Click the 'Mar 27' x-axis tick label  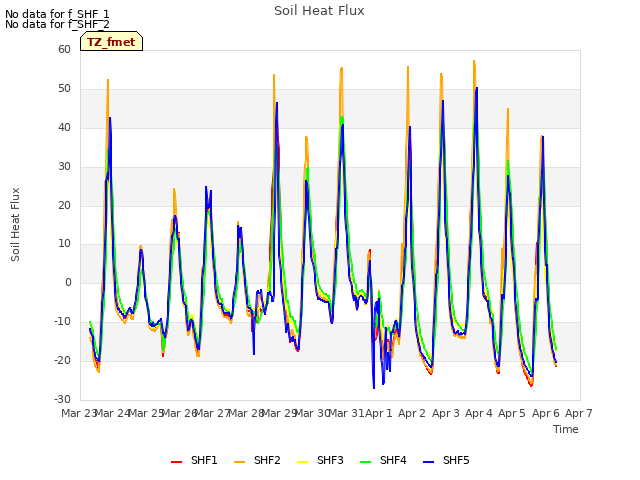pyautogui.click(x=212, y=413)
